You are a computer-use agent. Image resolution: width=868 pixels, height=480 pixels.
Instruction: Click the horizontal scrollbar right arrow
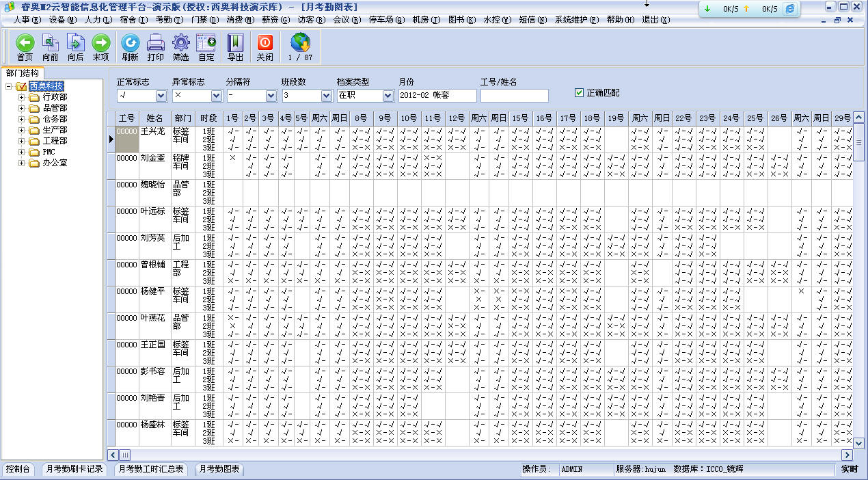point(847,455)
